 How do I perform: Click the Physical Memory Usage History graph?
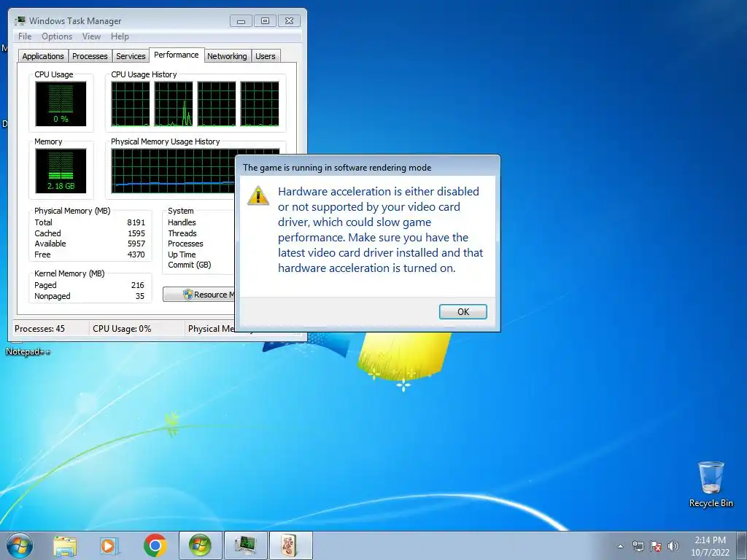click(x=174, y=171)
